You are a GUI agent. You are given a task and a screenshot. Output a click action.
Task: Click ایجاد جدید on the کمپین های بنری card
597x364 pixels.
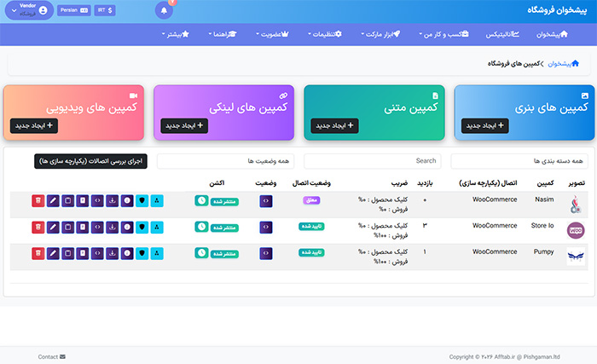[x=484, y=126]
